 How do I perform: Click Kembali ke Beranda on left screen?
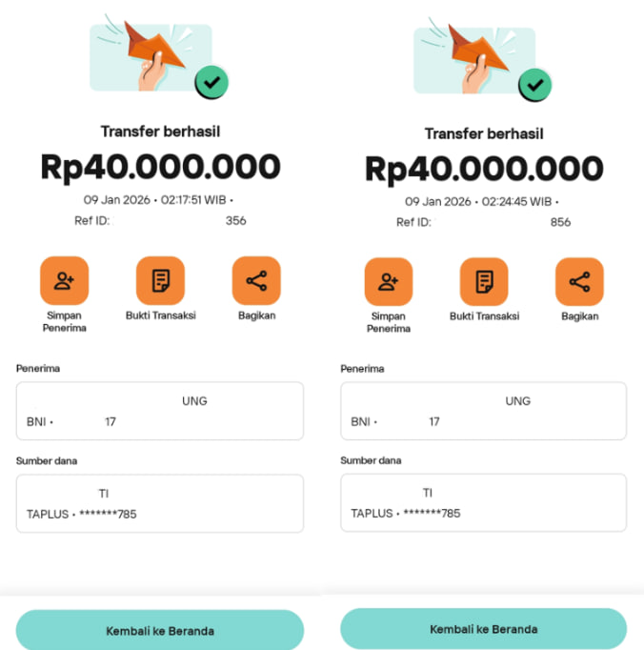point(160,631)
